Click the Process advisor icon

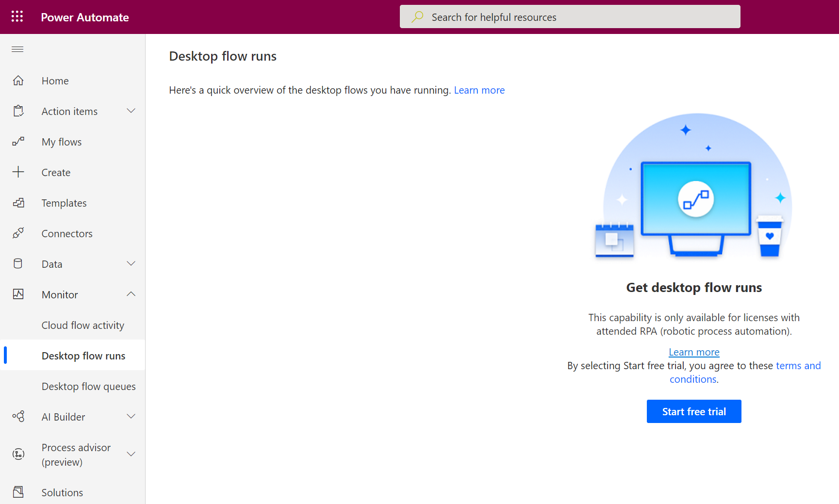point(18,455)
